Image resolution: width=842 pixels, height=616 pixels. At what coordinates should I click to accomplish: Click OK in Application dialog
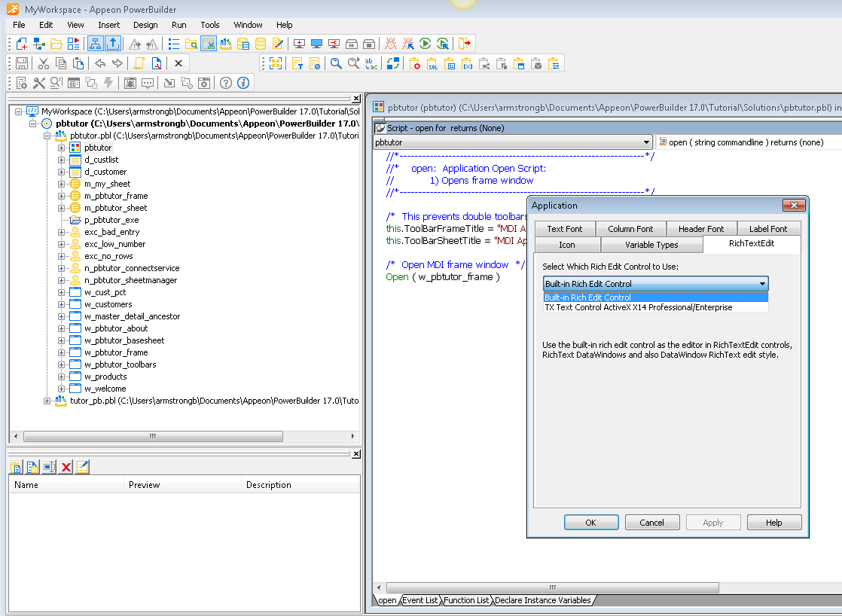tap(590, 523)
